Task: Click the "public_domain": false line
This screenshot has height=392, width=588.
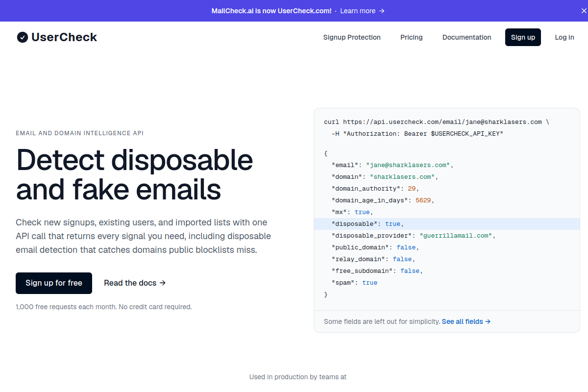Action: tap(375, 247)
